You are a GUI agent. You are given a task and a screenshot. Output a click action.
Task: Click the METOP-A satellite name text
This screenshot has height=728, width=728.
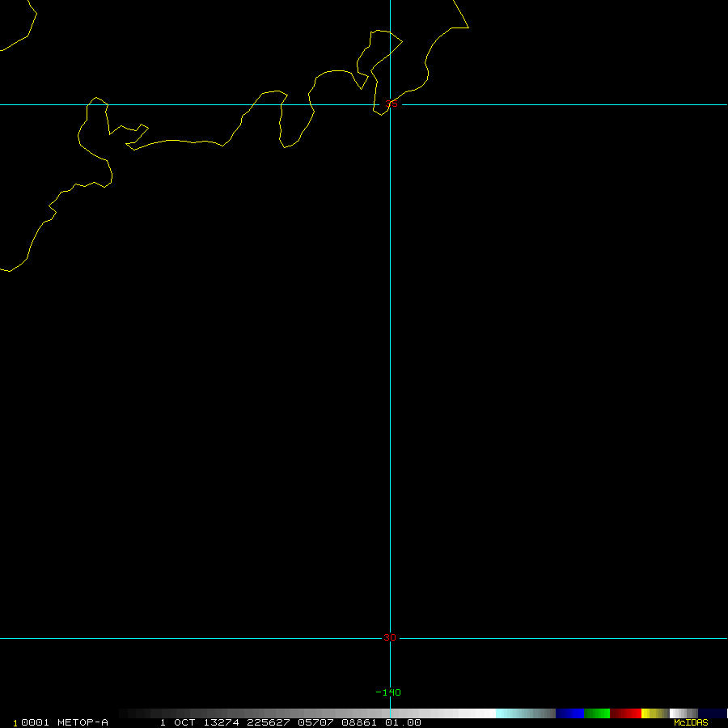pyautogui.click(x=83, y=722)
